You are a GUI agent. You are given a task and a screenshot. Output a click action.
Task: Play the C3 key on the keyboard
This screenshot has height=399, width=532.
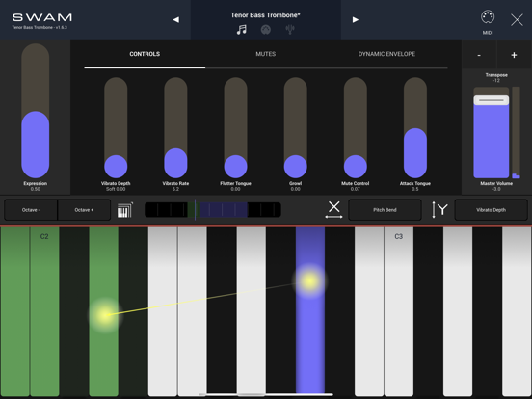tap(399, 311)
